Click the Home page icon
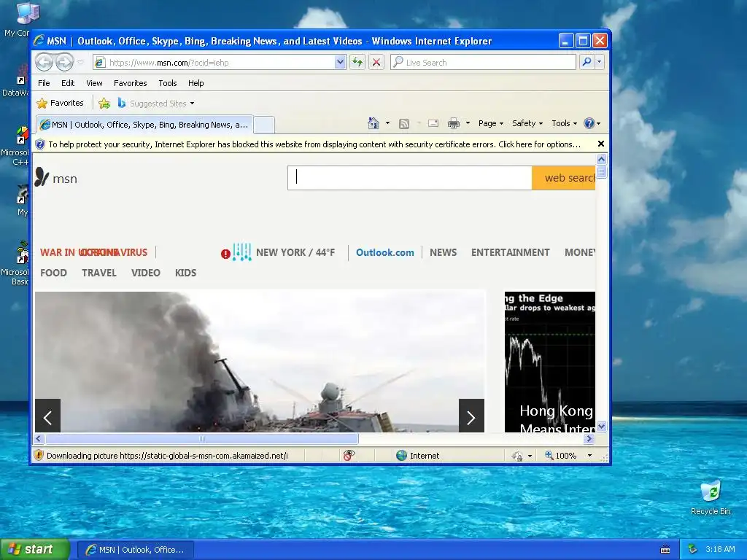Screen dimensions: 747x560 (373, 123)
